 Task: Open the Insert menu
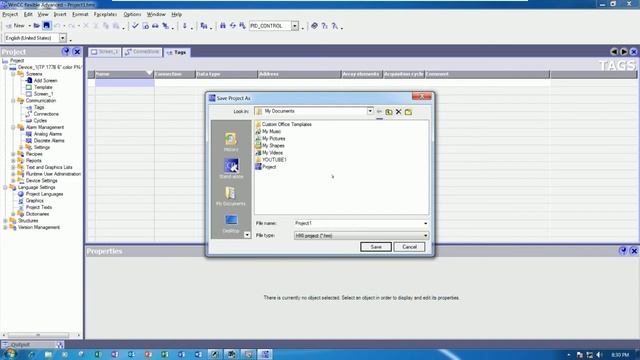tap(60, 14)
